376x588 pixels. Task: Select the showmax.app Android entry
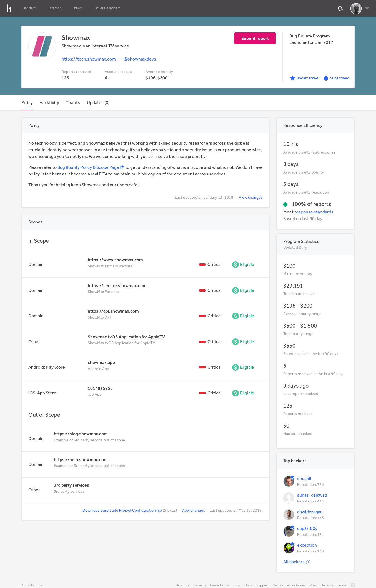coord(101,363)
